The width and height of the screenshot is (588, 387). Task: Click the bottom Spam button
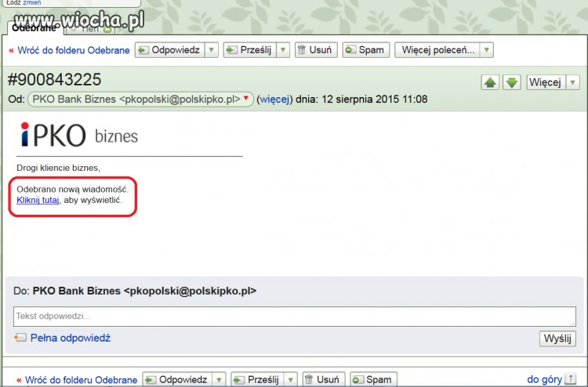(373, 379)
